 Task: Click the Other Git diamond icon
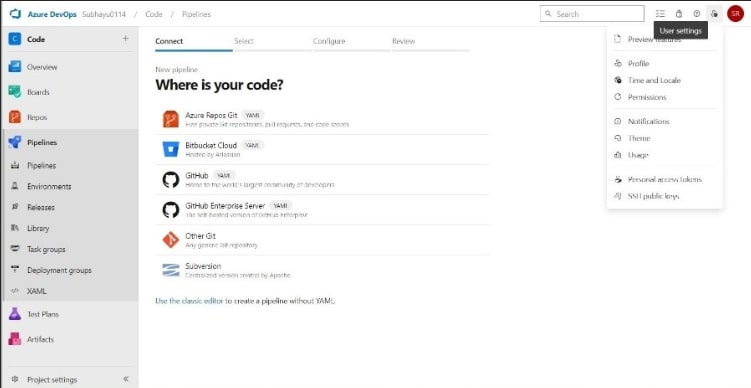click(x=171, y=240)
